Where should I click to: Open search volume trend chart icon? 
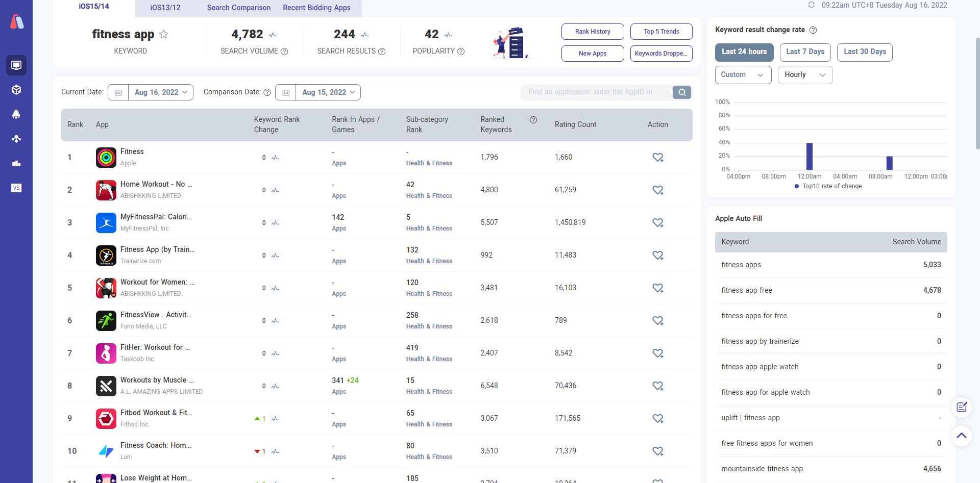[x=273, y=35]
